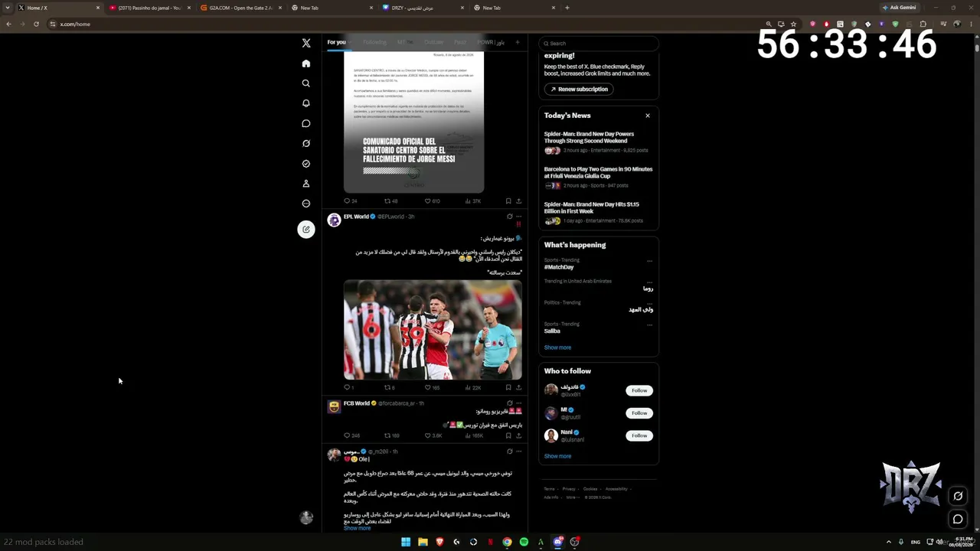Show more under Who to follow
The width and height of the screenshot is (980, 551).
click(x=557, y=456)
